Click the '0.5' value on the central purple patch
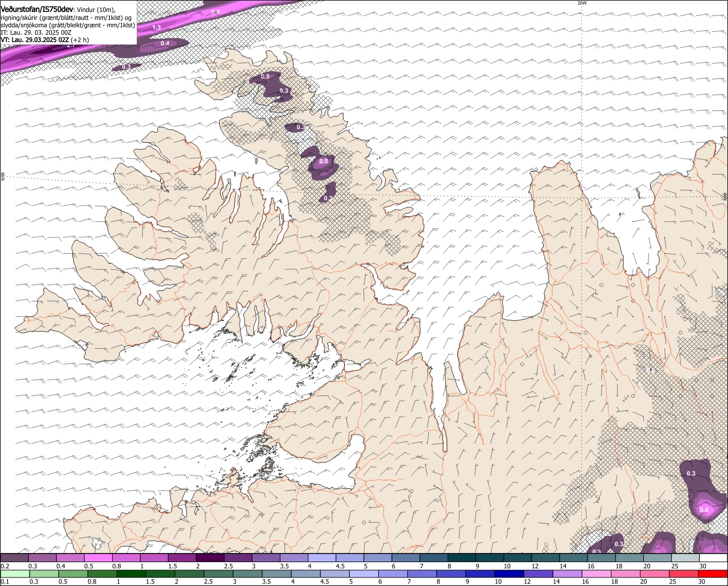This screenshot has width=728, height=586. [324, 162]
